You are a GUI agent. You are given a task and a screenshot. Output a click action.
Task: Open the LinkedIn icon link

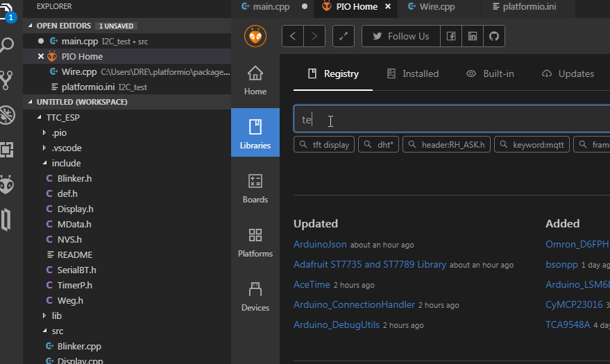tap(473, 36)
